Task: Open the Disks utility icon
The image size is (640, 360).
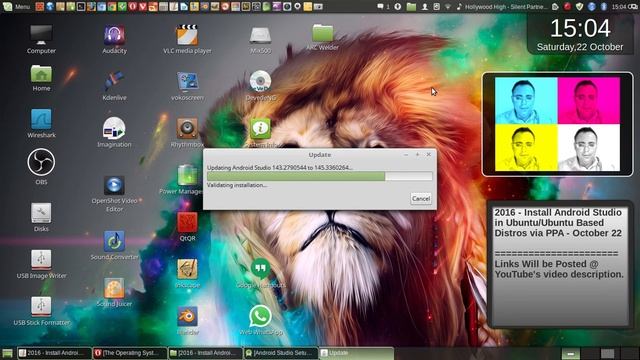Action: (x=41, y=217)
